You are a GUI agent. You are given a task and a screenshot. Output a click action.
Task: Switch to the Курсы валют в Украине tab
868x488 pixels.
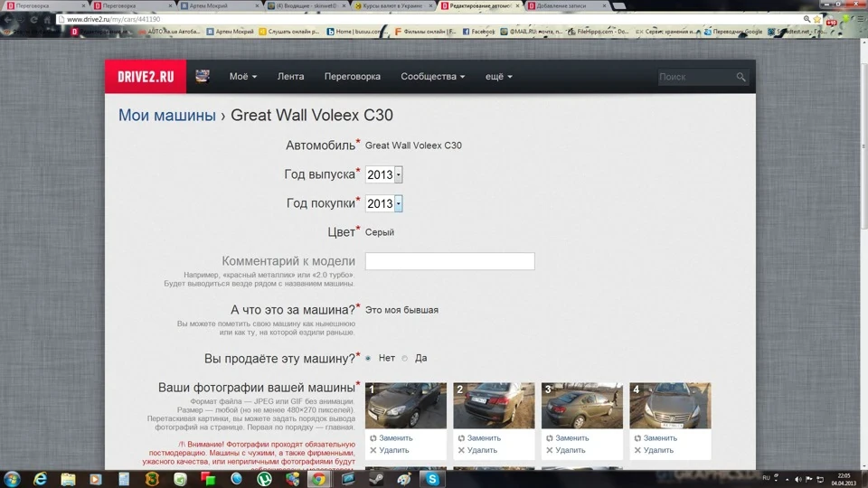393,5
